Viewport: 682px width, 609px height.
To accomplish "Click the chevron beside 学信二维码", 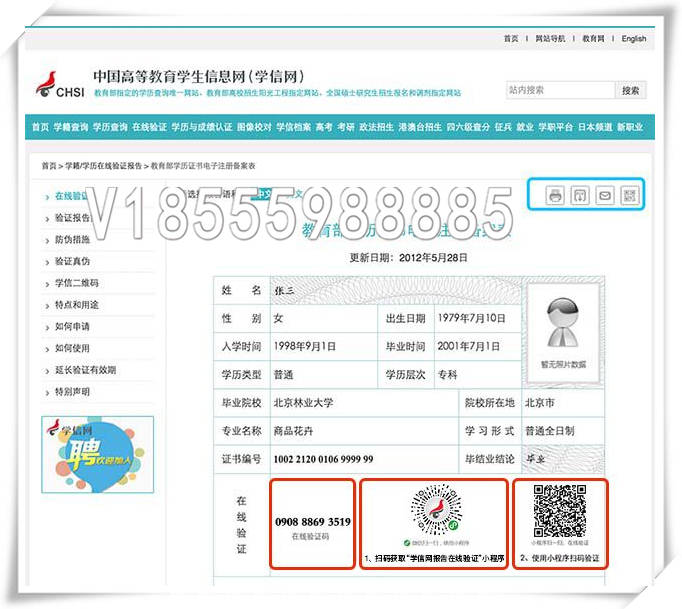I will click(47, 284).
